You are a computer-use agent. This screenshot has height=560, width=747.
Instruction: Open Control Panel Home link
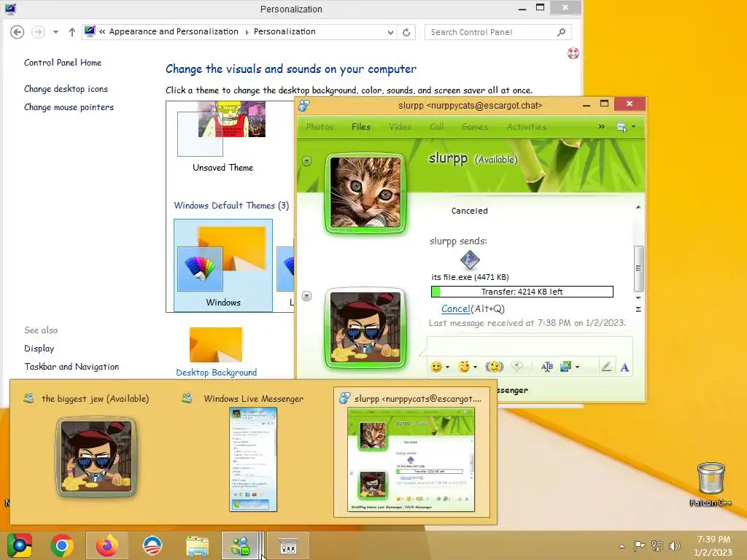coord(63,63)
